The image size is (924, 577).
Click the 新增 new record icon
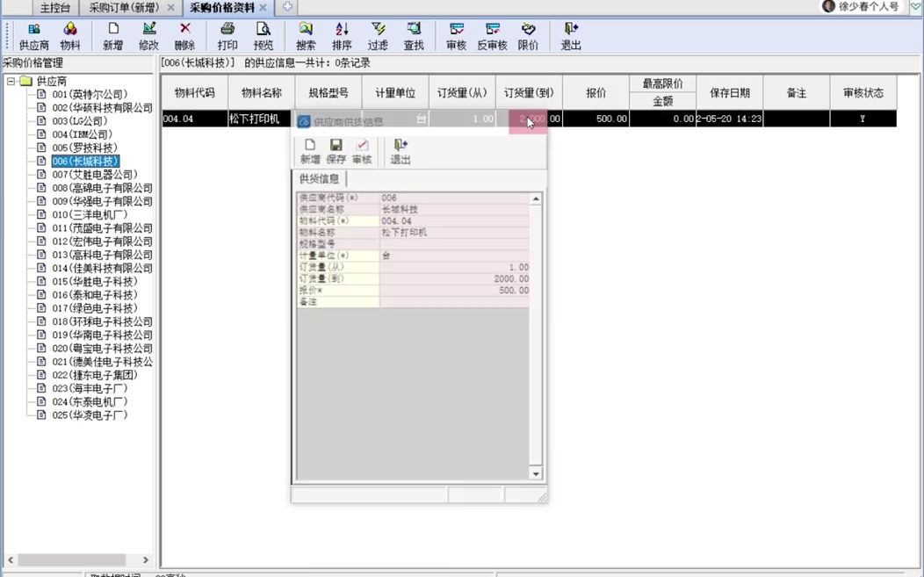(112, 36)
